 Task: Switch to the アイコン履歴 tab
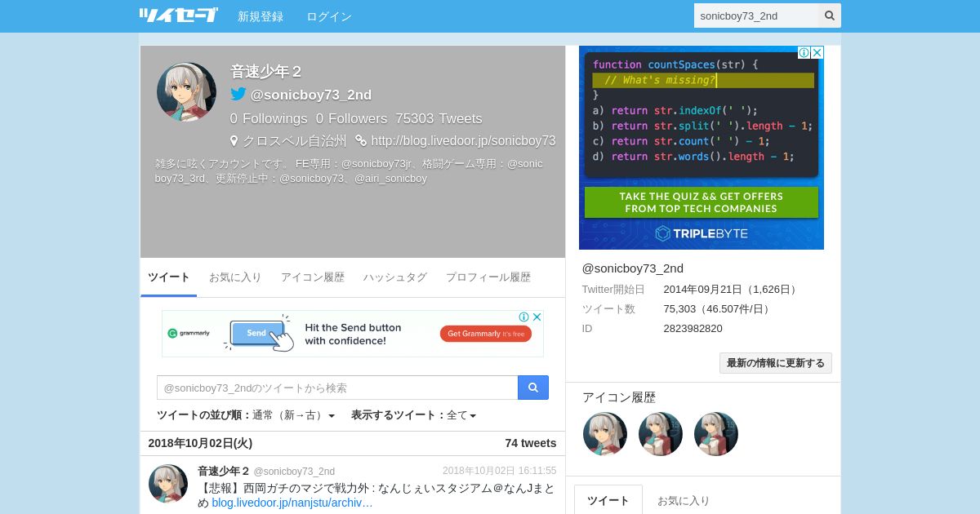(313, 277)
